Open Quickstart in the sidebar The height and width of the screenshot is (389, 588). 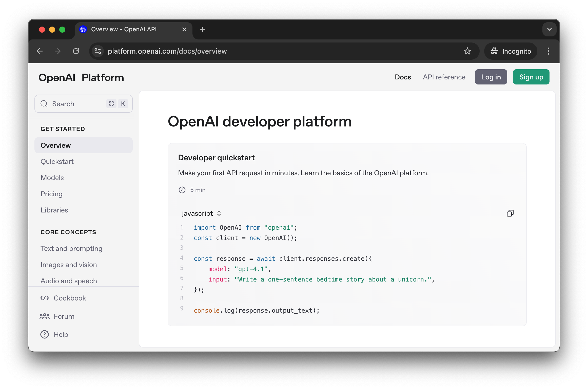[57, 161]
